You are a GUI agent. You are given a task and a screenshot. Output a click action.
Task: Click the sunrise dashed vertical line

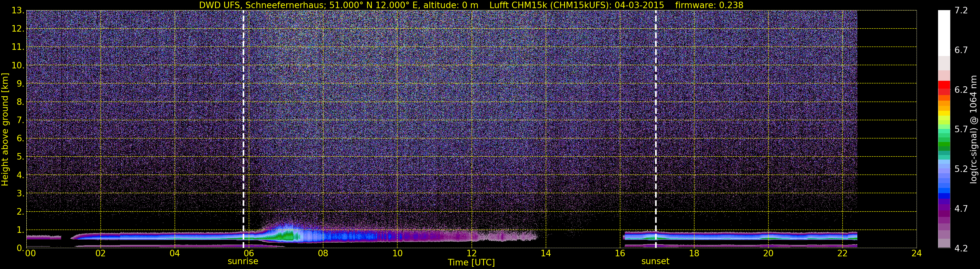(244, 129)
